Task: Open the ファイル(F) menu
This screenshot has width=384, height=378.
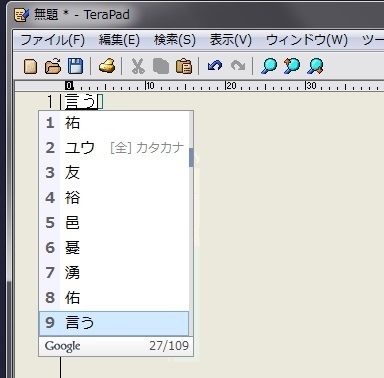Action: pyautogui.click(x=53, y=40)
